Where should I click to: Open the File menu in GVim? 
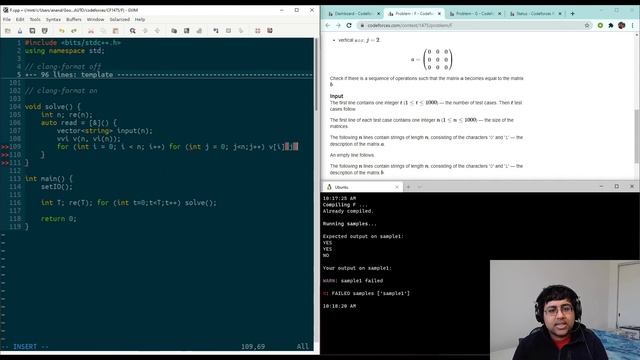click(7, 20)
